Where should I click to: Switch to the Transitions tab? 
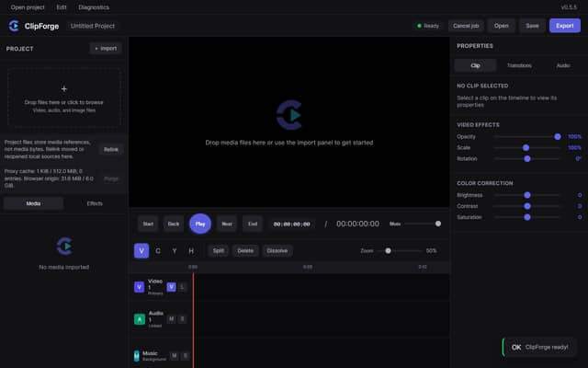pos(519,65)
